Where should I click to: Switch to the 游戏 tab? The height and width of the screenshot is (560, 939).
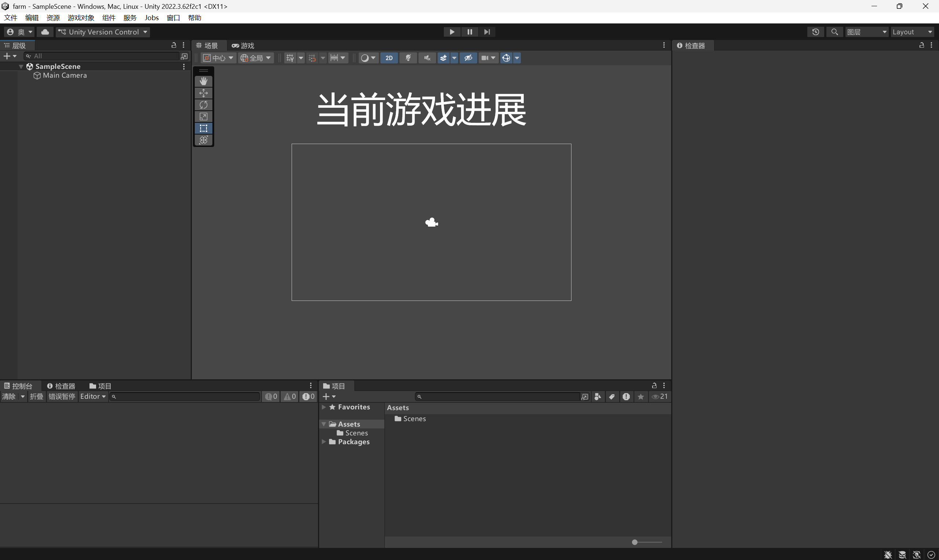[x=243, y=46]
